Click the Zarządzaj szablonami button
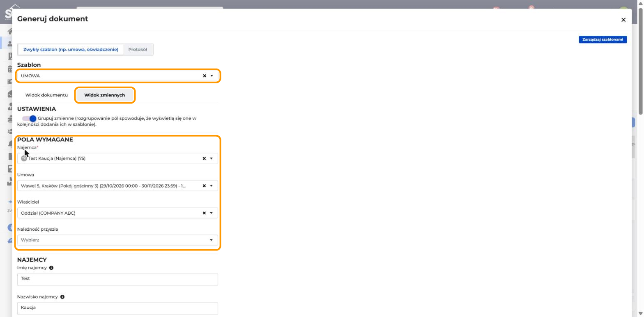Image resolution: width=644 pixels, height=317 pixels. point(603,39)
